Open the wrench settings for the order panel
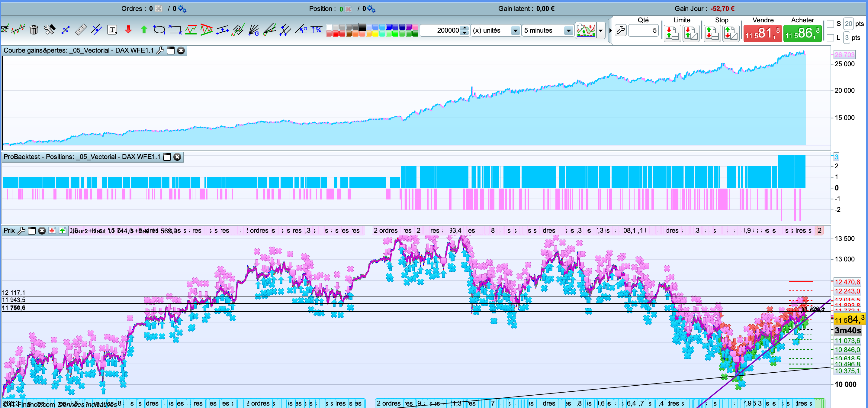Screen dimensions: 868x408 [620, 30]
